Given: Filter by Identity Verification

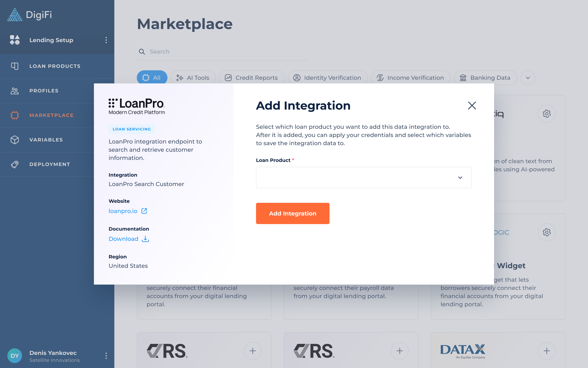Looking at the screenshot, I should pos(327,78).
